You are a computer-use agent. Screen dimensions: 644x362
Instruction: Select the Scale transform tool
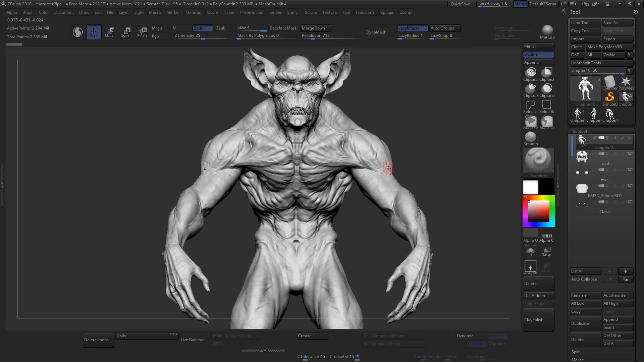(125, 32)
